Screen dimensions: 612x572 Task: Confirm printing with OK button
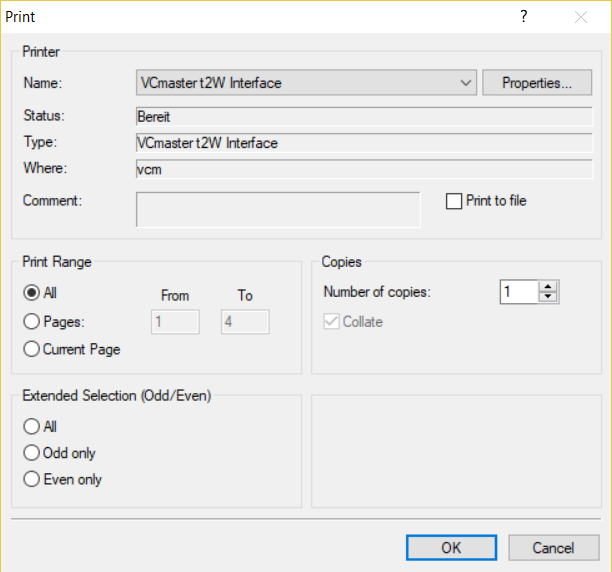(451, 547)
